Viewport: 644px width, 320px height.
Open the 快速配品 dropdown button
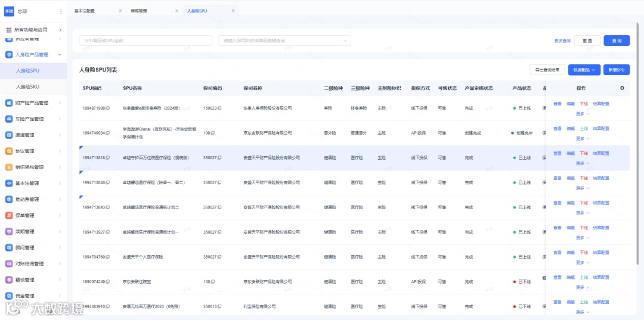[x=584, y=70]
